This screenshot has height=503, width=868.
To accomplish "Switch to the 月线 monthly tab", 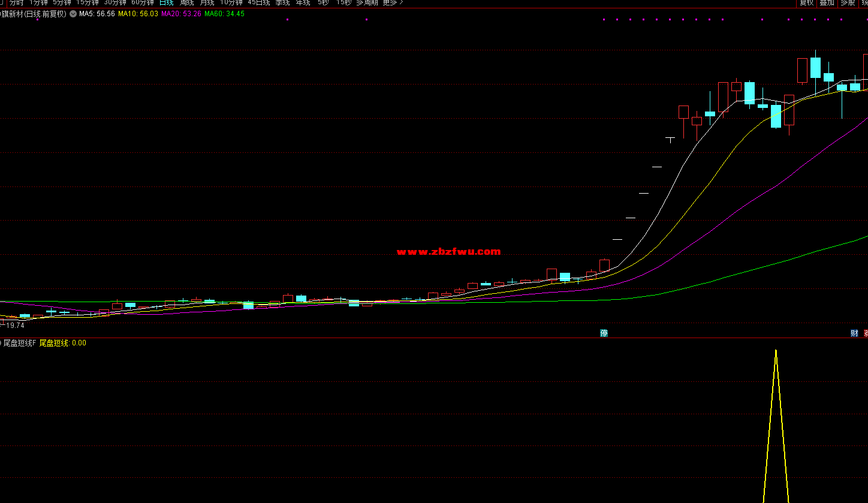I will point(207,2).
